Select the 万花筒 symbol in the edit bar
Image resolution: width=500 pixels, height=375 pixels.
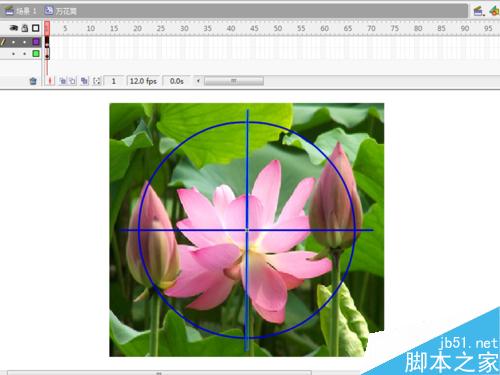(x=61, y=11)
